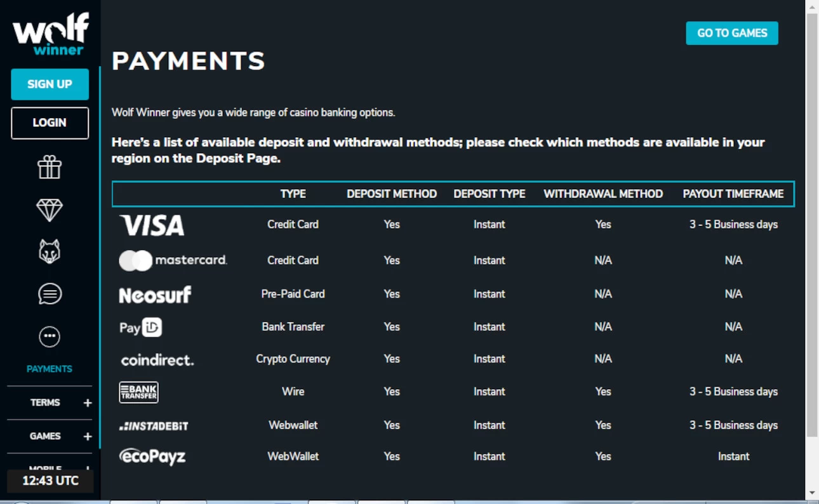Click the Instadebit logo
The image size is (819, 504).
click(x=154, y=426)
